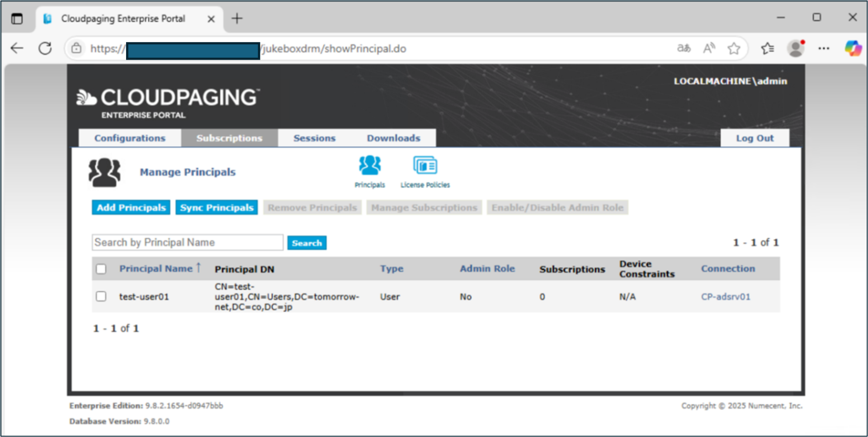Click the Manage Subscriptions button

[x=424, y=207]
